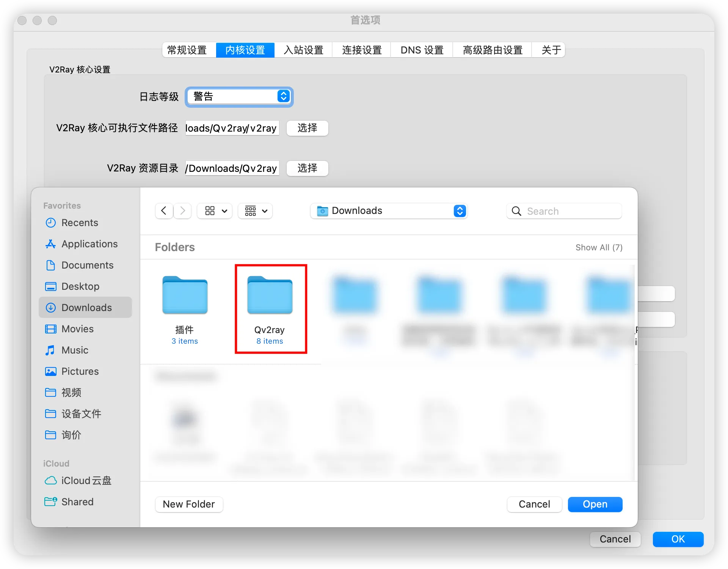Open Pictures in the sidebar
The image size is (728, 569).
80,371
